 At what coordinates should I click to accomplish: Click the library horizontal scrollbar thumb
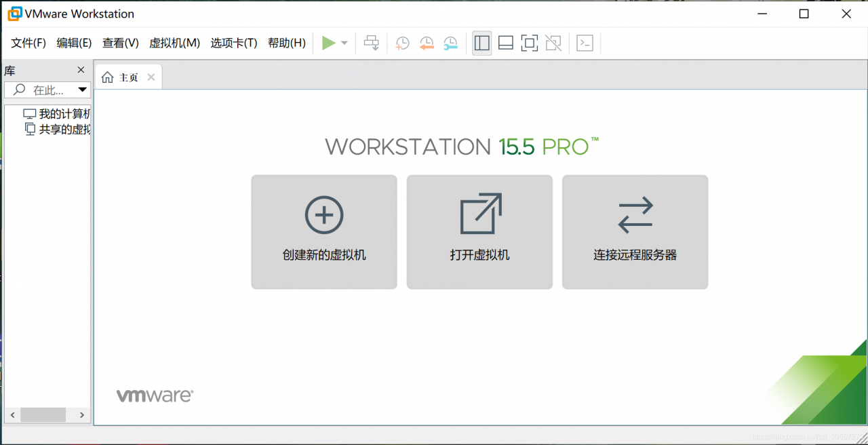pyautogui.click(x=43, y=414)
